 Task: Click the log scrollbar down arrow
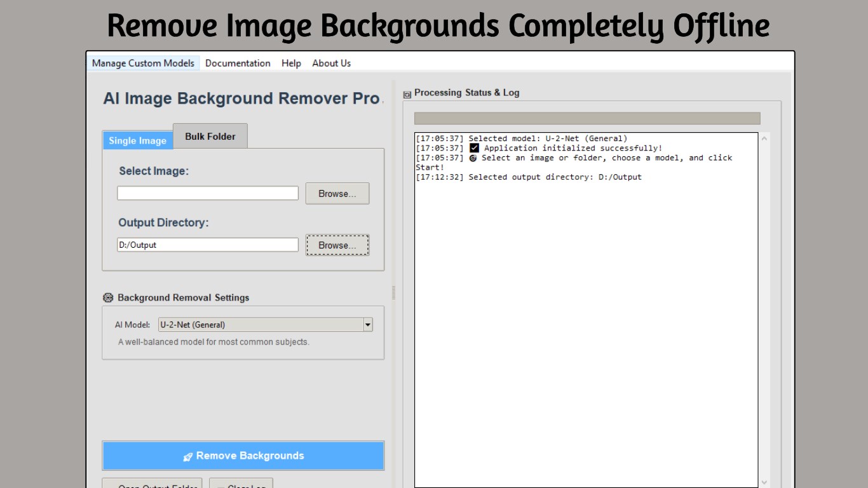click(x=764, y=482)
